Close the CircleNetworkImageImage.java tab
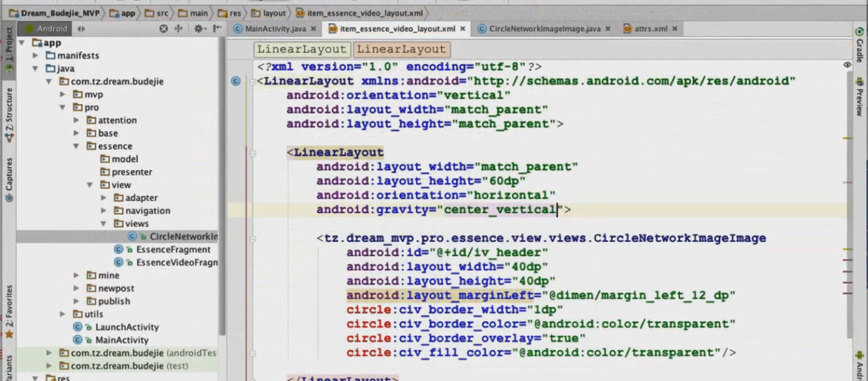Screen dimensions: 868x381 [x=608, y=28]
